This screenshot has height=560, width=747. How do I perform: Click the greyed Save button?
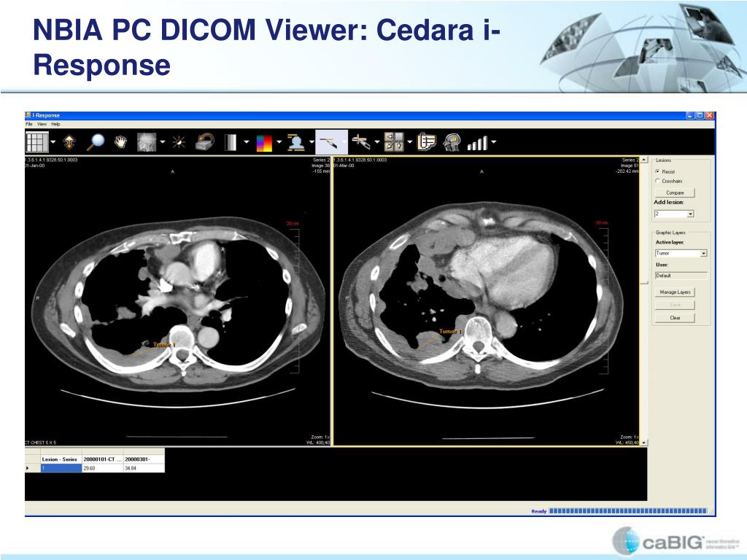pyautogui.click(x=675, y=305)
